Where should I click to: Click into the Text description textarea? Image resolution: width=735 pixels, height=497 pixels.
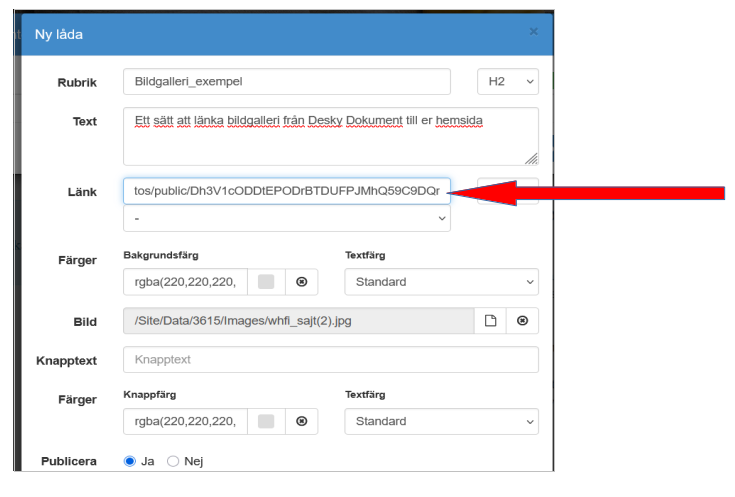(x=330, y=136)
